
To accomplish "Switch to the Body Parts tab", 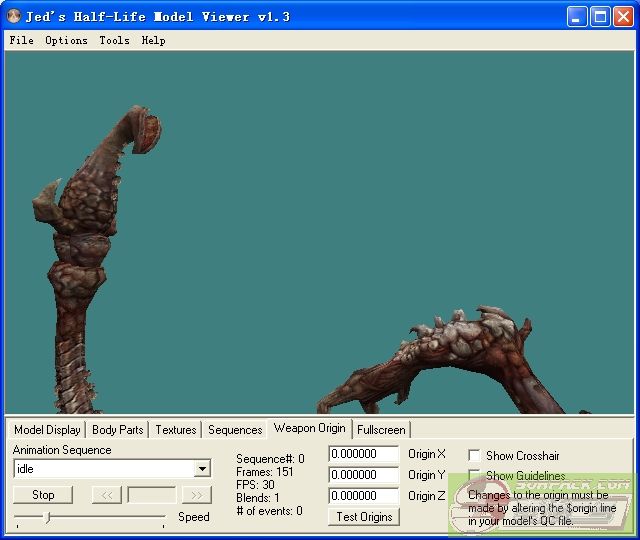I will [x=117, y=430].
